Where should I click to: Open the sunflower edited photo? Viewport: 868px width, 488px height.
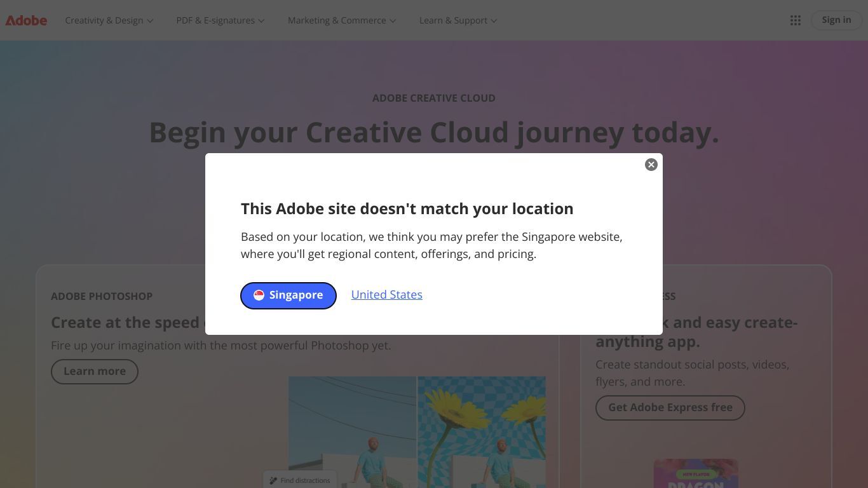point(482,432)
